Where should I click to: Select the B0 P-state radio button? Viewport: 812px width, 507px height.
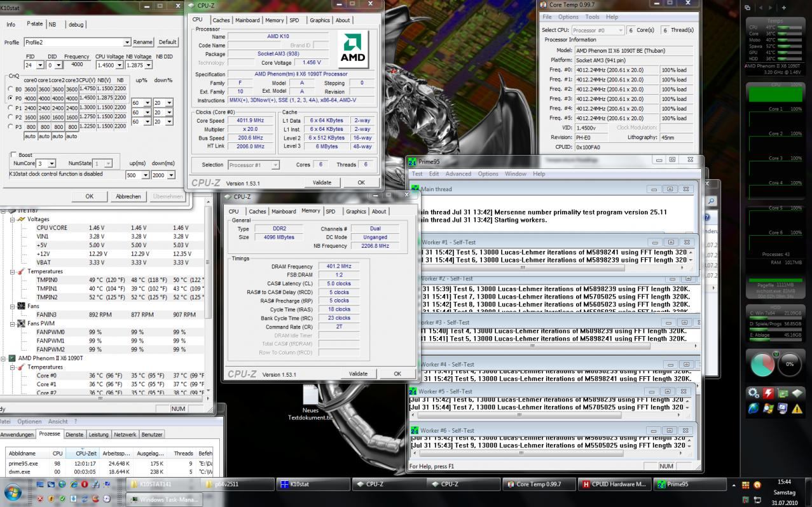tap(11, 89)
